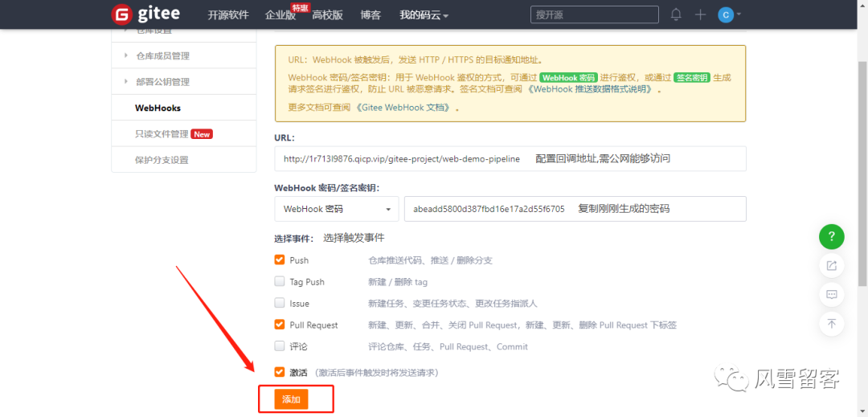Toggle the Push event checkbox
The width and height of the screenshot is (868, 417).
coord(280,260)
